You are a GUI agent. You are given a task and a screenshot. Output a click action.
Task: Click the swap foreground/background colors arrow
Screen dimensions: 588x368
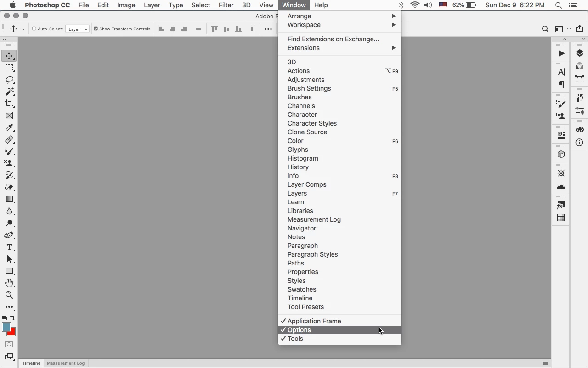12,318
